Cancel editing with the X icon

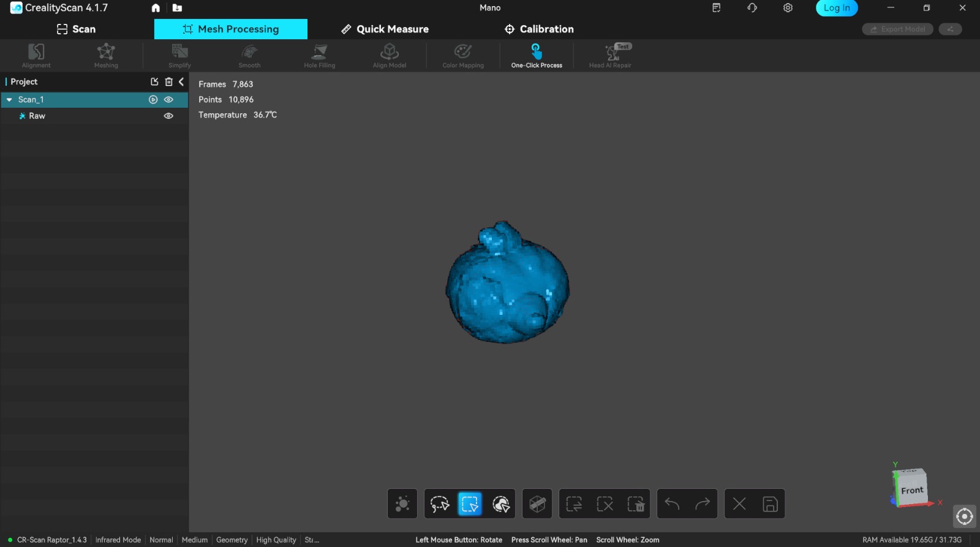[739, 504]
